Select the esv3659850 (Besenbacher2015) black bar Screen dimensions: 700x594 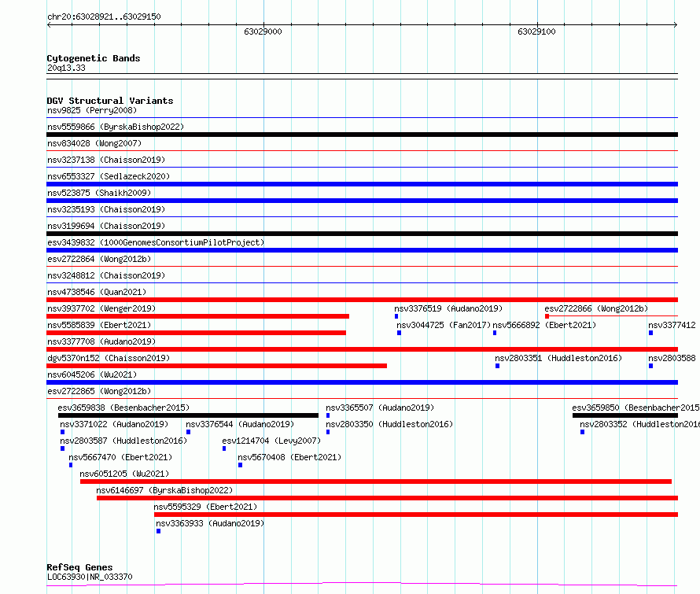[x=625, y=415]
